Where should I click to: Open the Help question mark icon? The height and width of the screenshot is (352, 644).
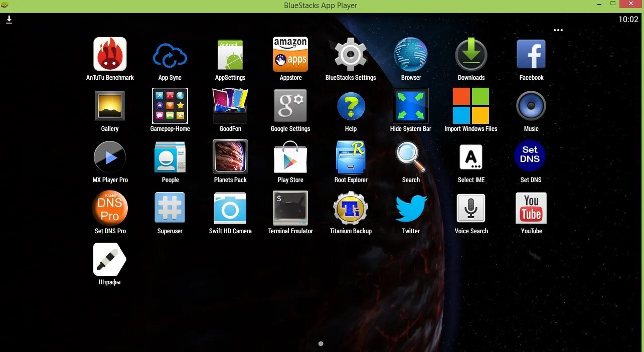[x=351, y=106]
